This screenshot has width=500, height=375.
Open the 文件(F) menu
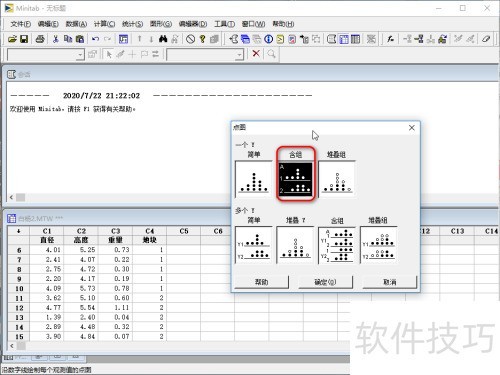tap(20, 24)
